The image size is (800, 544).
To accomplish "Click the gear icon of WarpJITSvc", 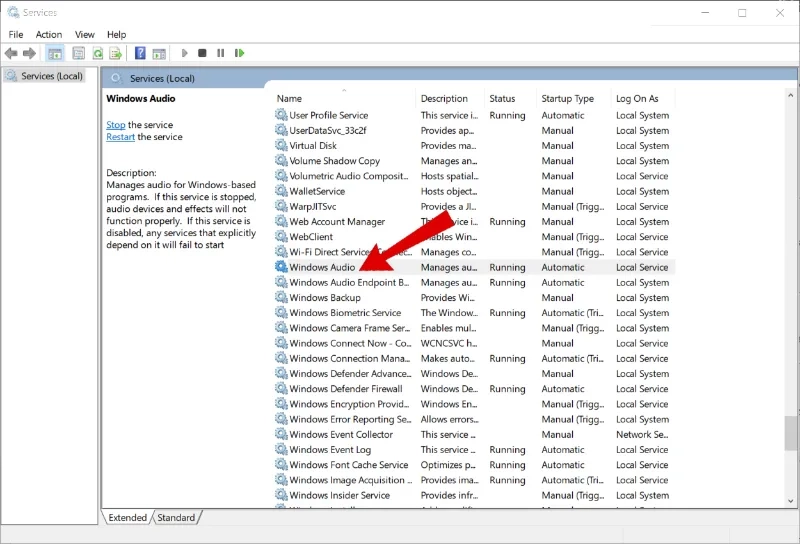I will (281, 206).
